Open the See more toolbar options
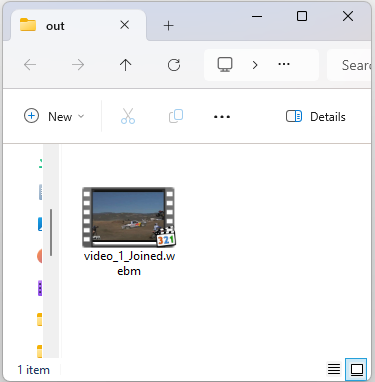The width and height of the screenshot is (375, 382). pyautogui.click(x=222, y=117)
